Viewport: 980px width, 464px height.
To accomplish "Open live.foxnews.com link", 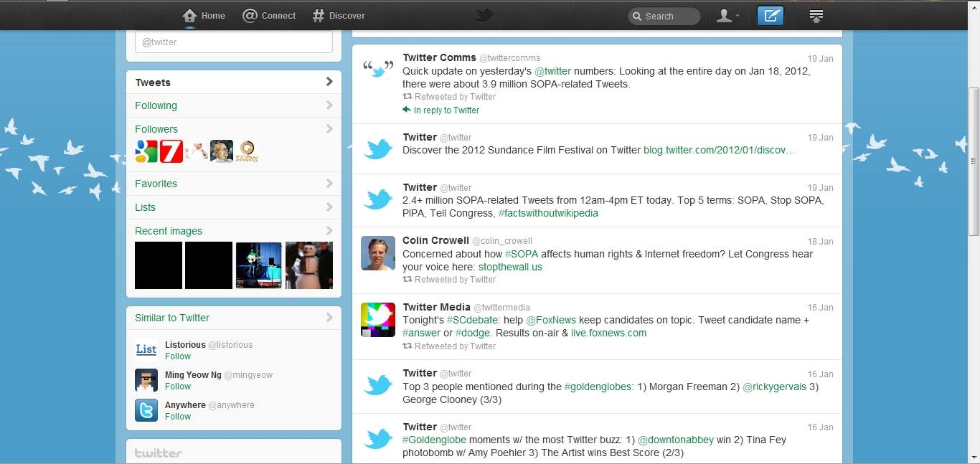I will 608,333.
